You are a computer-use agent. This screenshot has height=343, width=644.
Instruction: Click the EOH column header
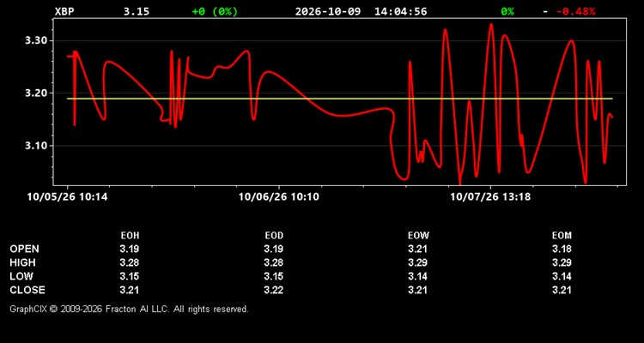pyautogui.click(x=130, y=236)
